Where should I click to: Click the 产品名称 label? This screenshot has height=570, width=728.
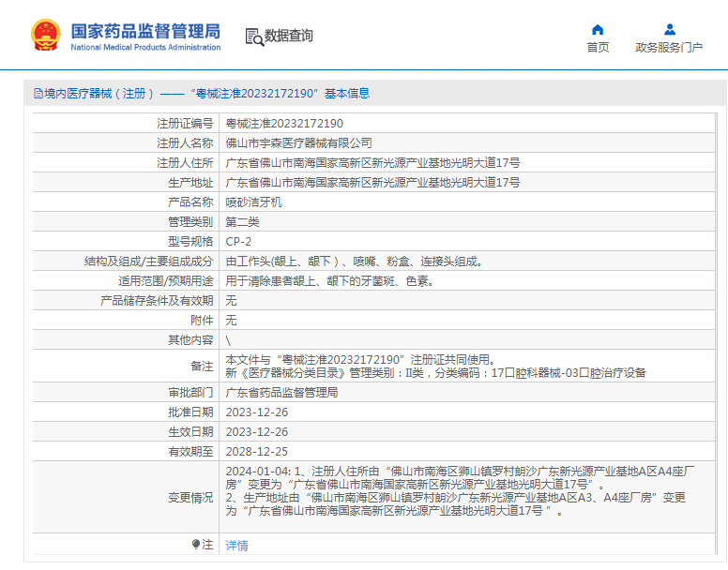190,202
